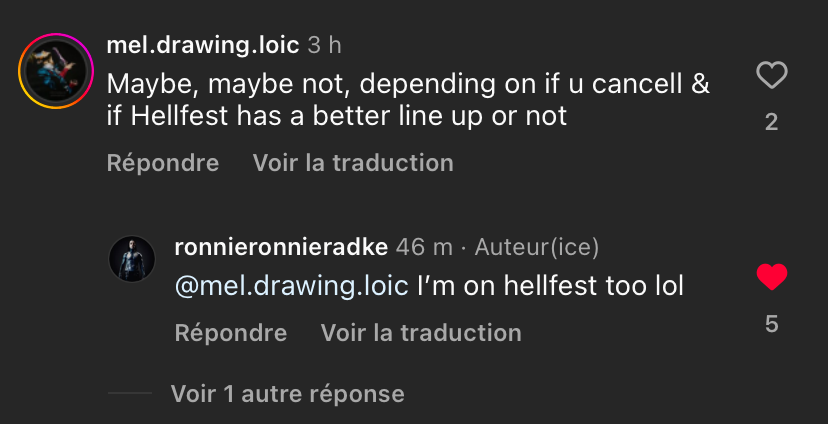
Task: Click the 46 m timestamp on reply
Action: tap(424, 246)
